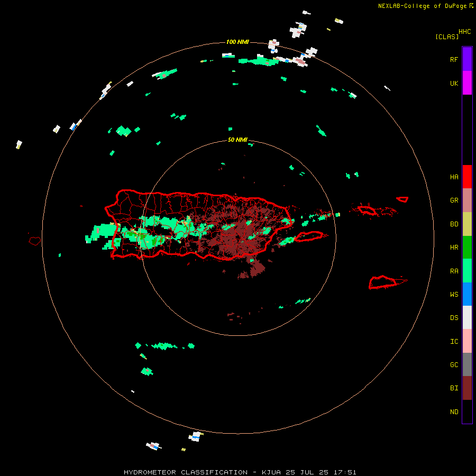Click the BI legend label
The width and height of the screenshot is (476, 476).
pos(454,388)
